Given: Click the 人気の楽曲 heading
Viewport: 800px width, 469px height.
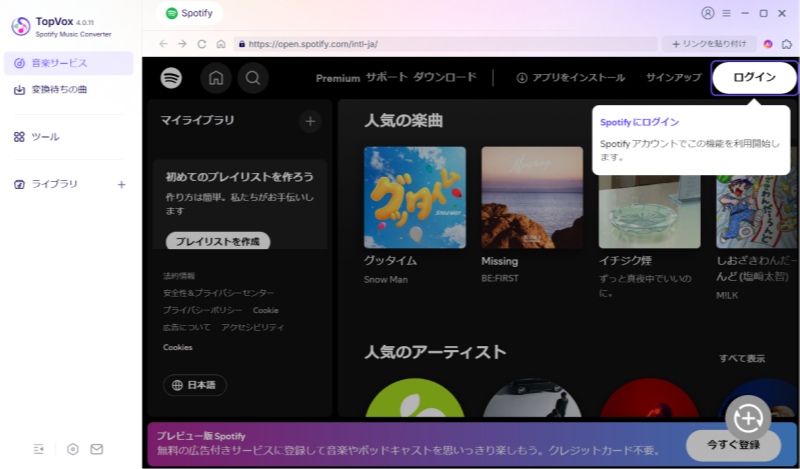Looking at the screenshot, I should point(404,121).
